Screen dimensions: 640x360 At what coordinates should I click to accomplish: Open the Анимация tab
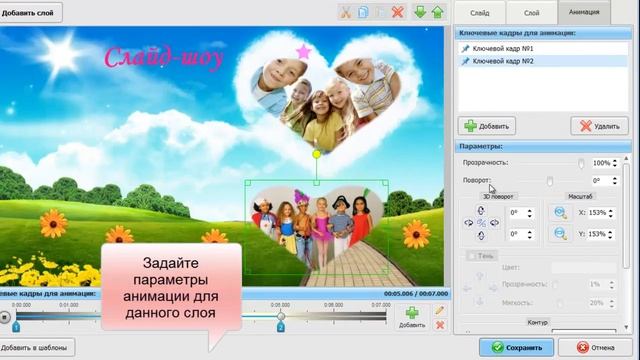[x=584, y=12]
